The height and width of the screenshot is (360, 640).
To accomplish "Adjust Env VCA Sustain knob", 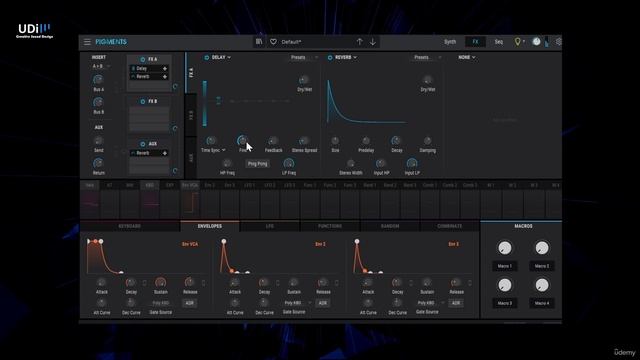I will pos(160,282).
